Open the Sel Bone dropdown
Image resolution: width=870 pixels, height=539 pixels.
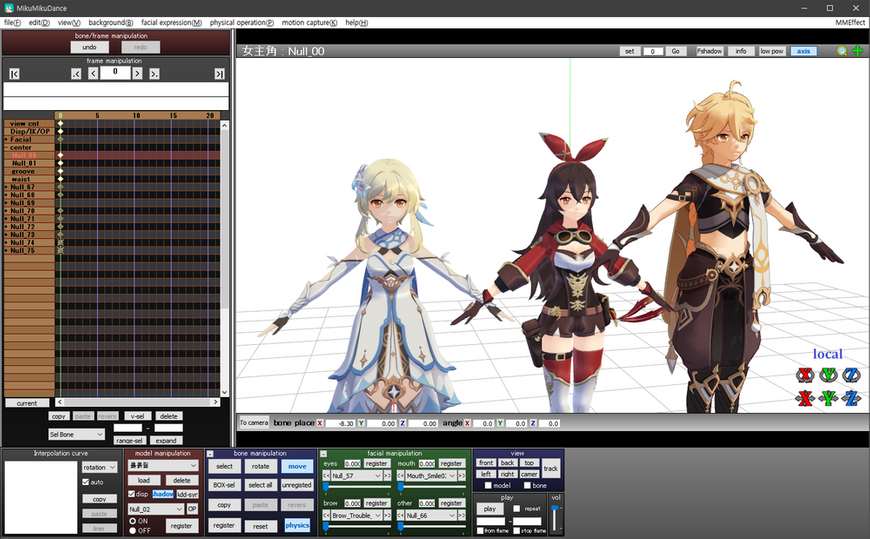pyautogui.click(x=77, y=434)
